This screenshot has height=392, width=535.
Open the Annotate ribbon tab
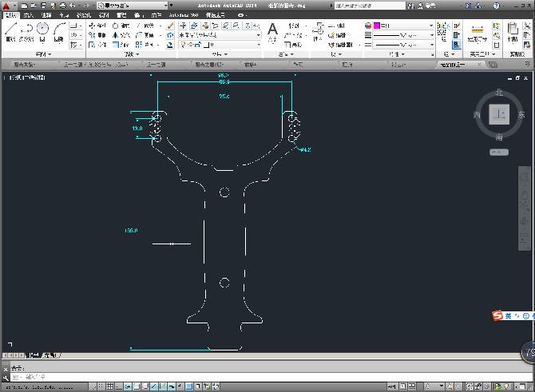[x=46, y=15]
